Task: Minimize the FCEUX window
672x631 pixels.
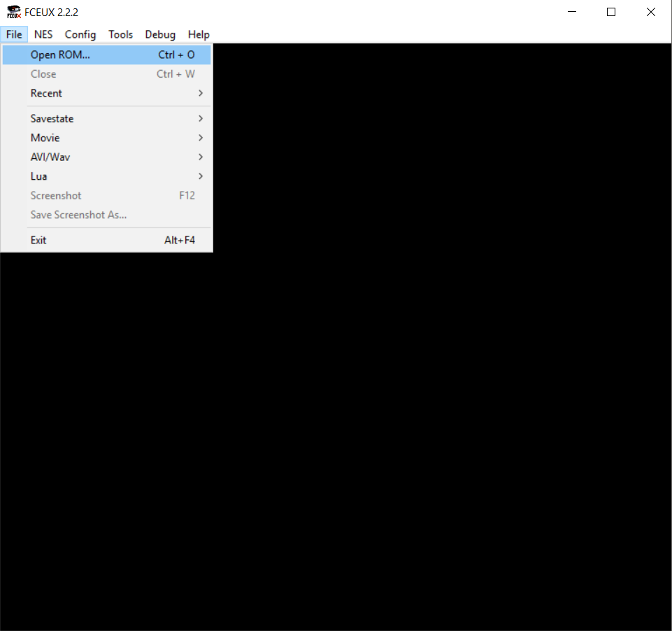Action: point(573,12)
